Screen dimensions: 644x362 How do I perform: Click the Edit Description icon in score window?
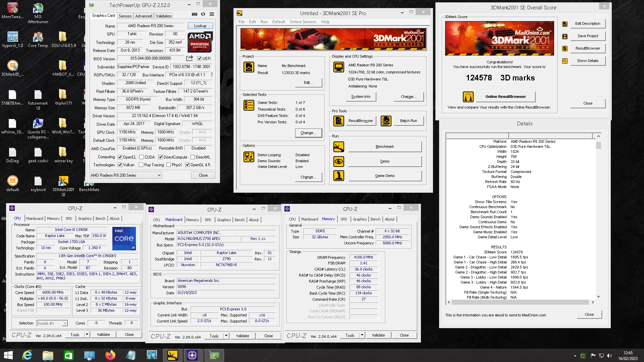coord(565,24)
